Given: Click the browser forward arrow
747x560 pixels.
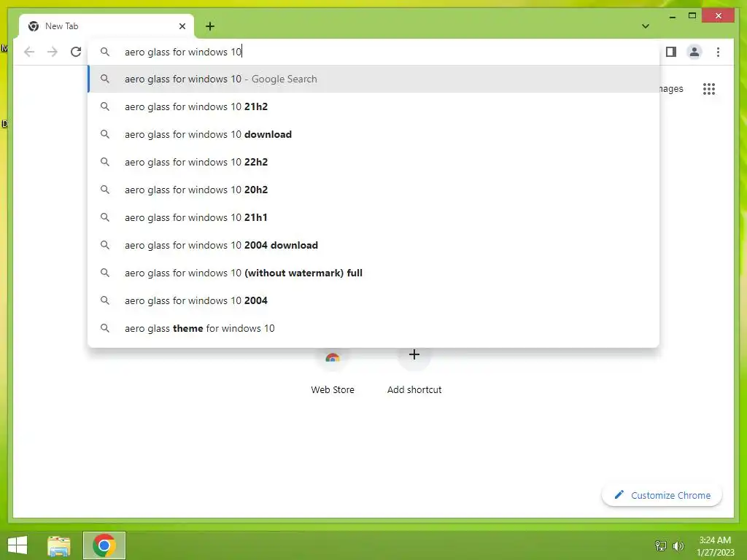Looking at the screenshot, I should (53, 52).
